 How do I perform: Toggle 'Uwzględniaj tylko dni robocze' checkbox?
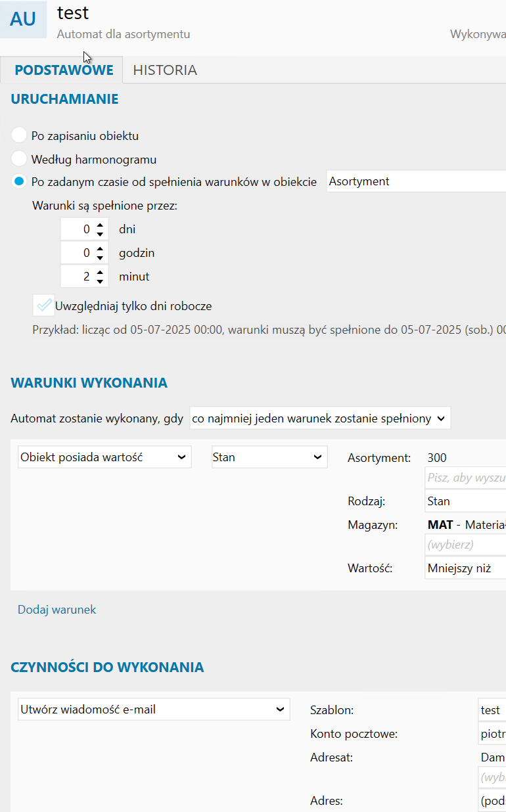[43, 305]
